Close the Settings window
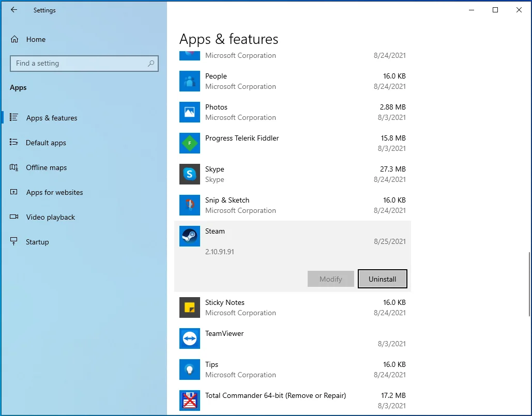 tap(519, 10)
